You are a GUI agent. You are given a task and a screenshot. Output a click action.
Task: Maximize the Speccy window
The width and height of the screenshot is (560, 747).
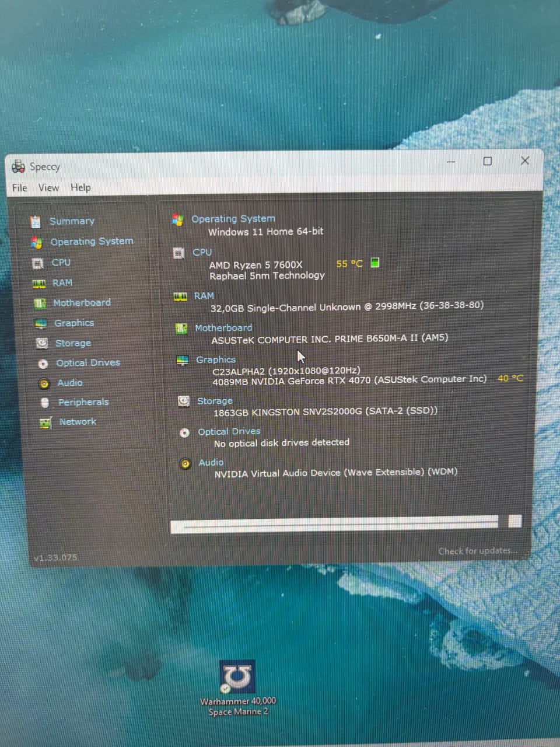(488, 161)
